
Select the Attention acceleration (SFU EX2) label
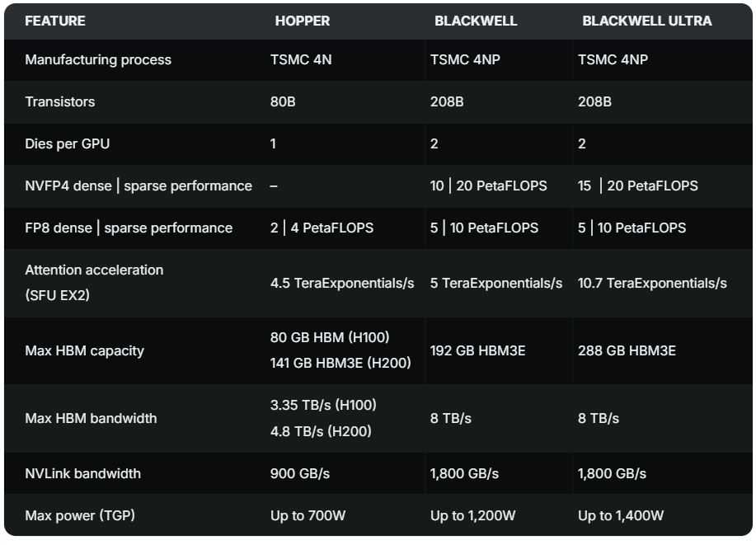(94, 283)
